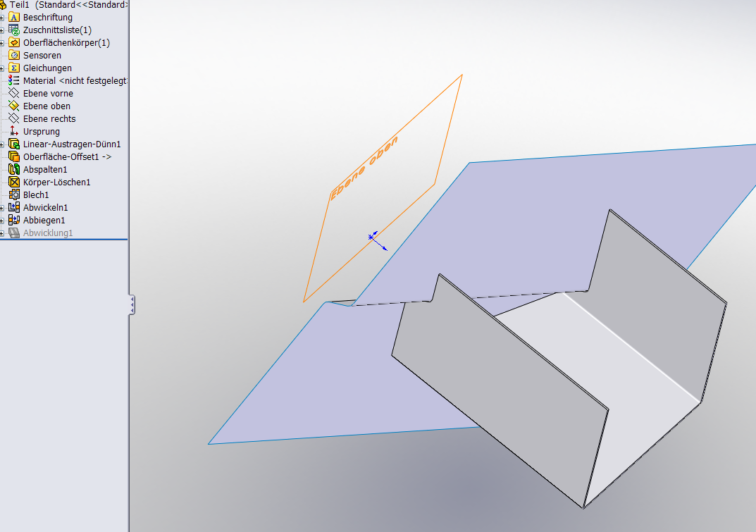Click the feature tree panel collapse handle
The image size is (756, 532).
(x=132, y=305)
